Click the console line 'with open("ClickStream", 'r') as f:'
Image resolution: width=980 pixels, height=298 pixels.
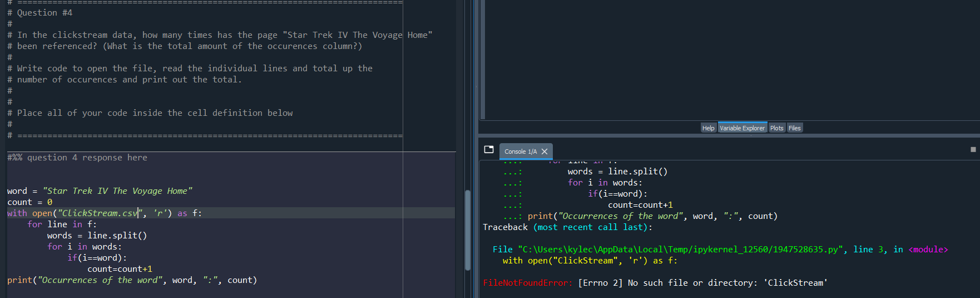(590, 261)
